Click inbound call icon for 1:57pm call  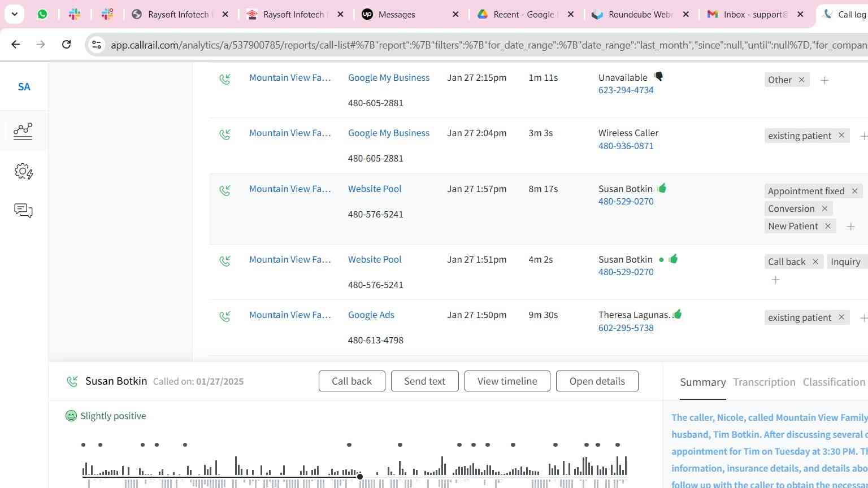tap(225, 190)
